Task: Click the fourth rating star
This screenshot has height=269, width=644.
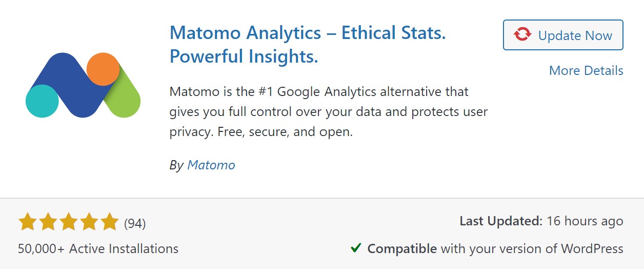Action: (x=89, y=223)
